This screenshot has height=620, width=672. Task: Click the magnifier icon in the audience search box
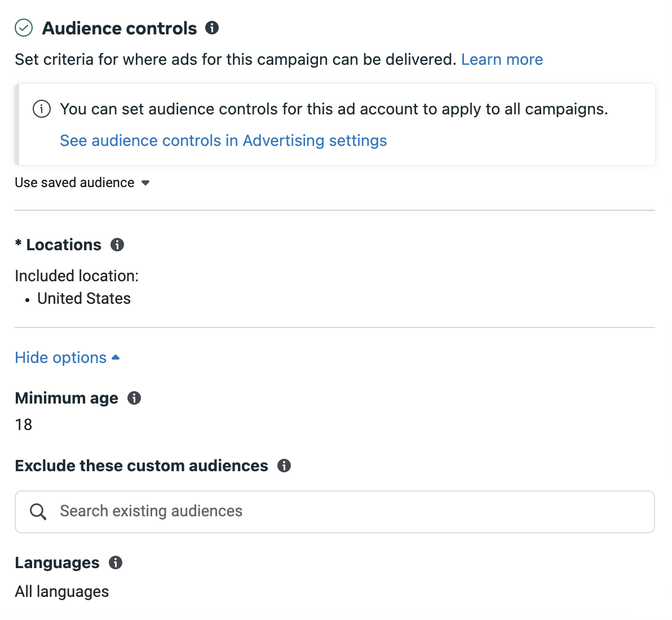tap(38, 512)
